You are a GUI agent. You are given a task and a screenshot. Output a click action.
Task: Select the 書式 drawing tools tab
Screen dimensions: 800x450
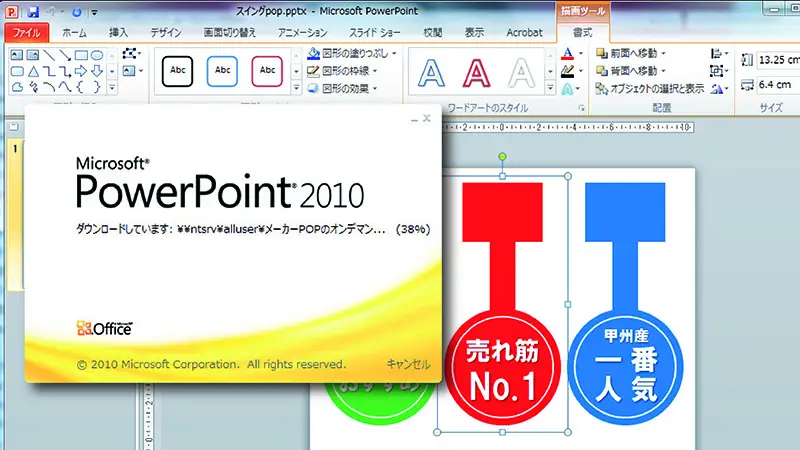[583, 33]
